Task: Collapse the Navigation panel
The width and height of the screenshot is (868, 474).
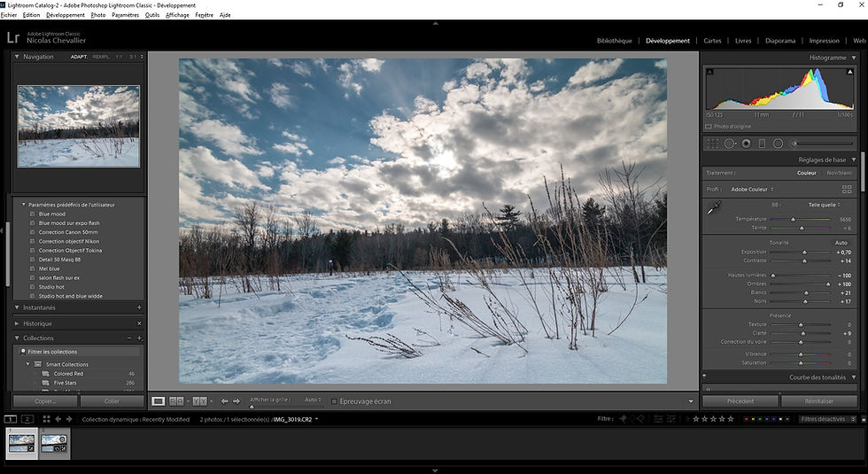Action: click(17, 57)
